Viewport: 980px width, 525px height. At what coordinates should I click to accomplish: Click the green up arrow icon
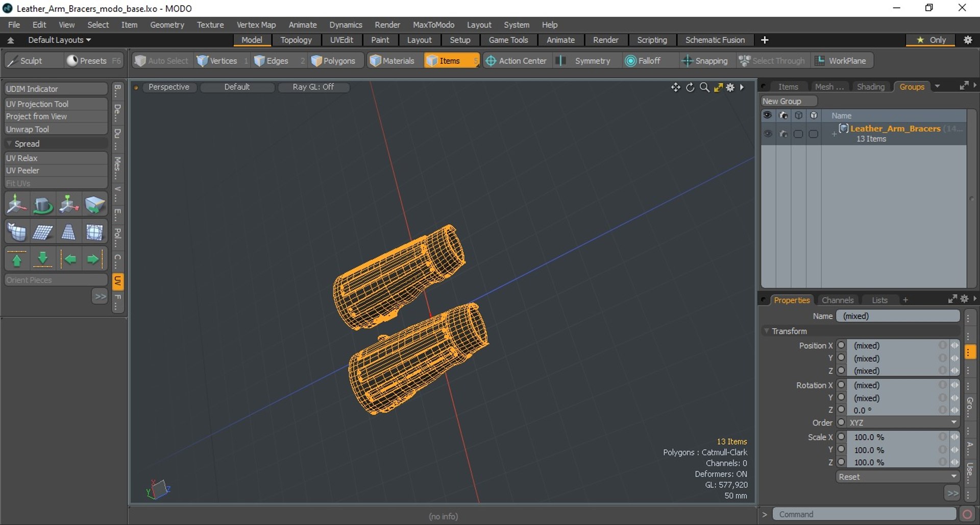(x=17, y=259)
